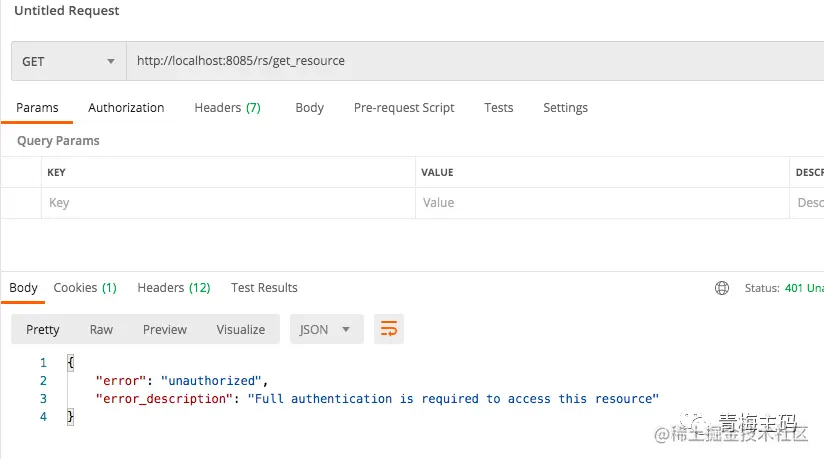Open the GET method dropdown
The image size is (824, 459).
(68, 61)
